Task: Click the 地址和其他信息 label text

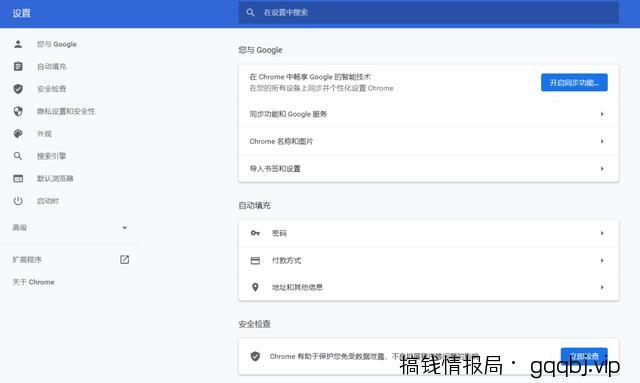Action: [297, 287]
